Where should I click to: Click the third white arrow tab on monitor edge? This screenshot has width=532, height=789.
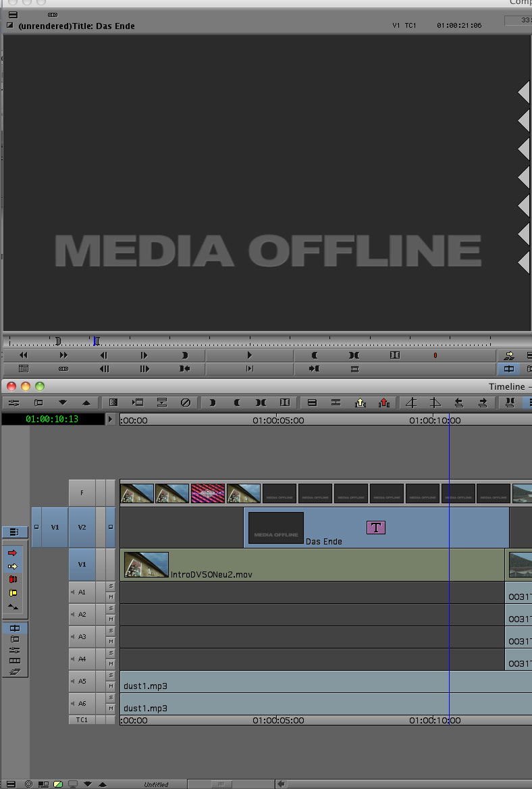coord(524,149)
